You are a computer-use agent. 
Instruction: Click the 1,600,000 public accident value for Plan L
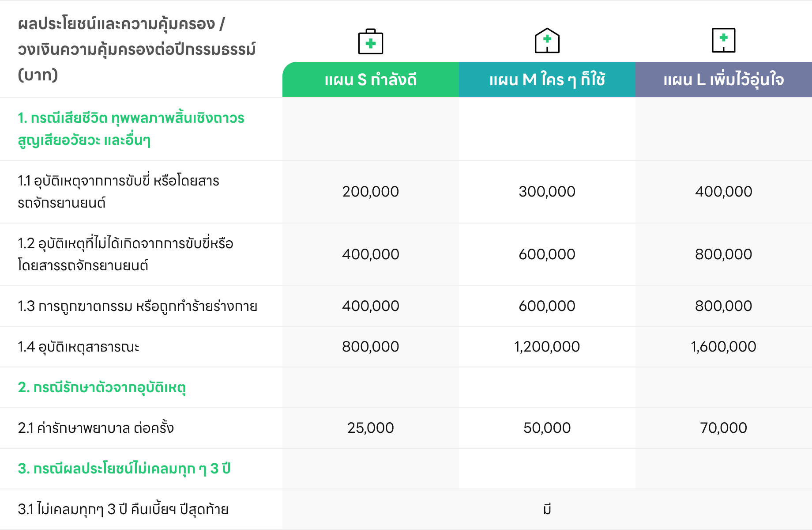(723, 347)
